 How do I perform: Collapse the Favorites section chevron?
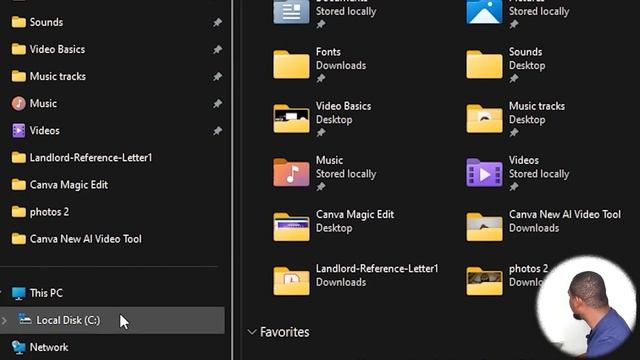252,332
